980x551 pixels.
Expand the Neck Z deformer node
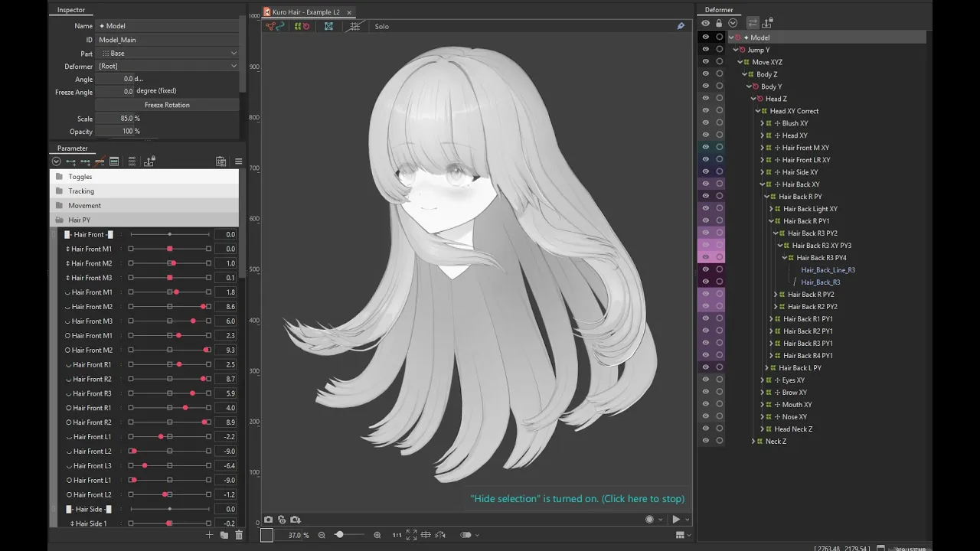[753, 442]
